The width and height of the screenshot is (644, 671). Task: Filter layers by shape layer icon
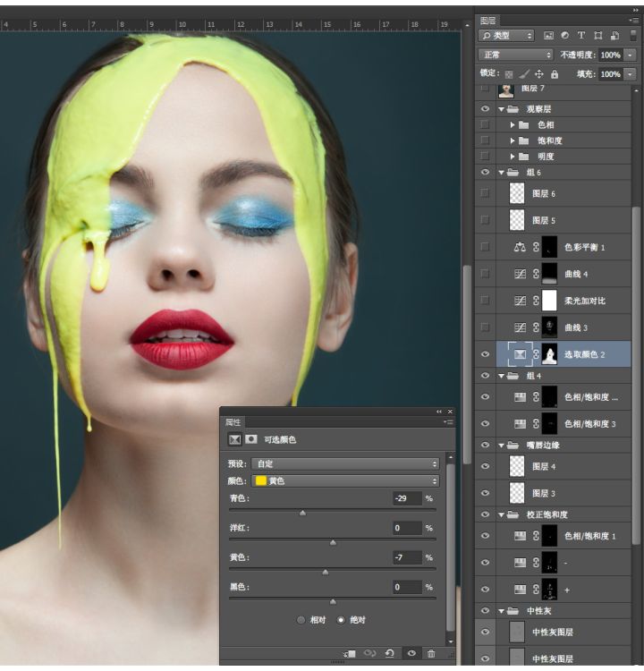597,36
